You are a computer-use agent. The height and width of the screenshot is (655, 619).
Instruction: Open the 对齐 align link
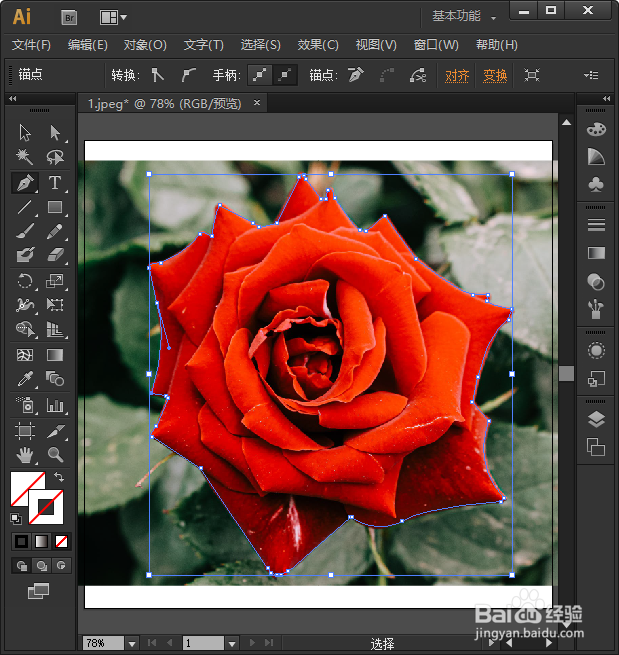457,76
